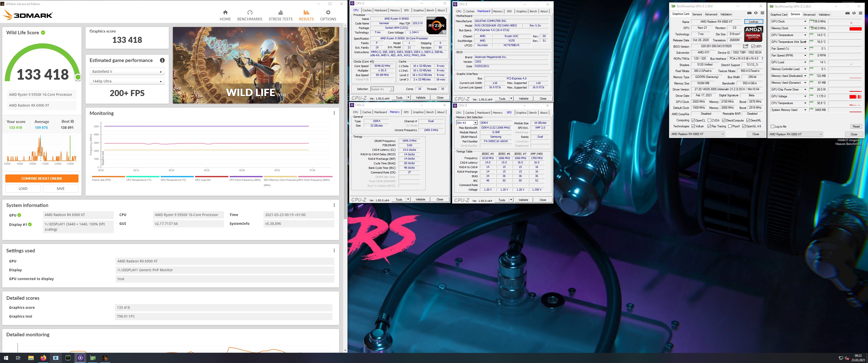Click the info icon next to Best score
This screenshot has height=363, width=868.
point(72,121)
